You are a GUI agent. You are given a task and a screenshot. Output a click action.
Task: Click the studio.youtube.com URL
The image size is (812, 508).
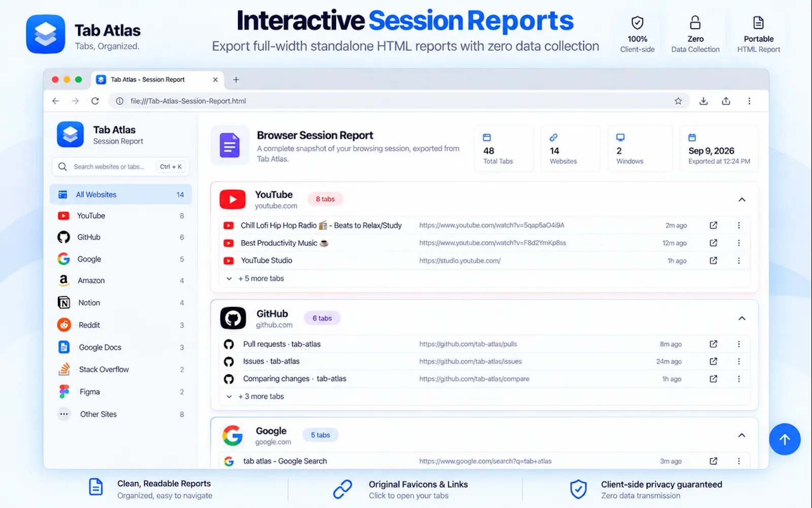pyautogui.click(x=460, y=261)
